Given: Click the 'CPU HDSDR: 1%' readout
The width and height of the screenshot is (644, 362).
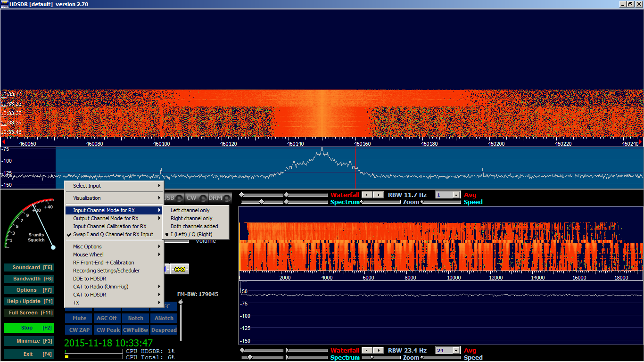Looking at the screenshot, I should click(150, 351).
